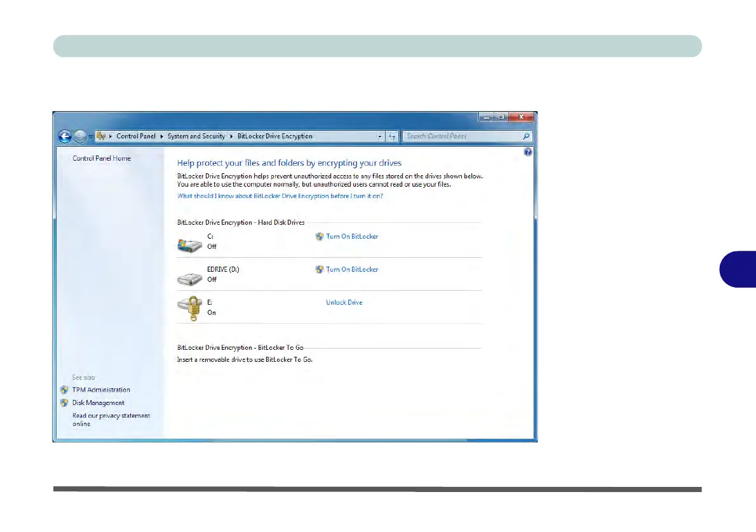Open recent pages dropdown beside Forward arrow

[91, 137]
